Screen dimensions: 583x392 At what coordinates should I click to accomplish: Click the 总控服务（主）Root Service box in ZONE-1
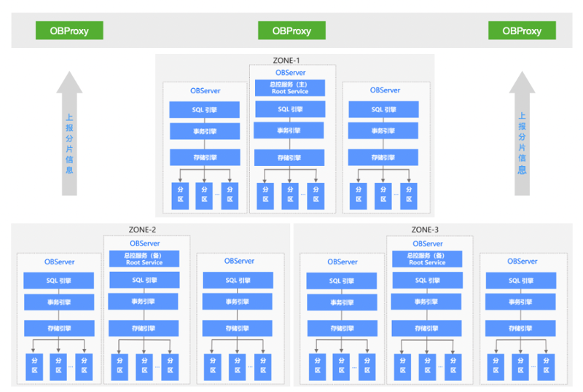290,87
